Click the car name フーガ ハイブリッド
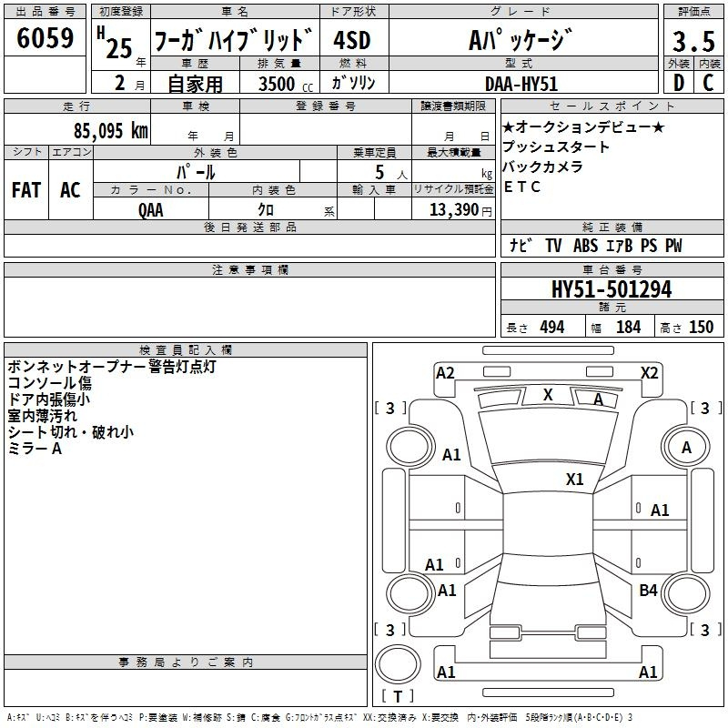This screenshot has width=728, height=728. click(x=233, y=40)
